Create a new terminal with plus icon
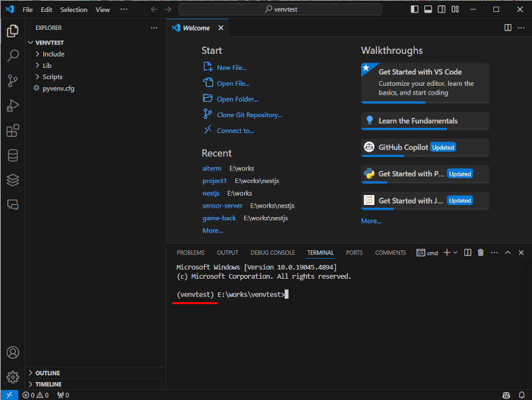Image resolution: width=532 pixels, height=400 pixels. click(447, 252)
